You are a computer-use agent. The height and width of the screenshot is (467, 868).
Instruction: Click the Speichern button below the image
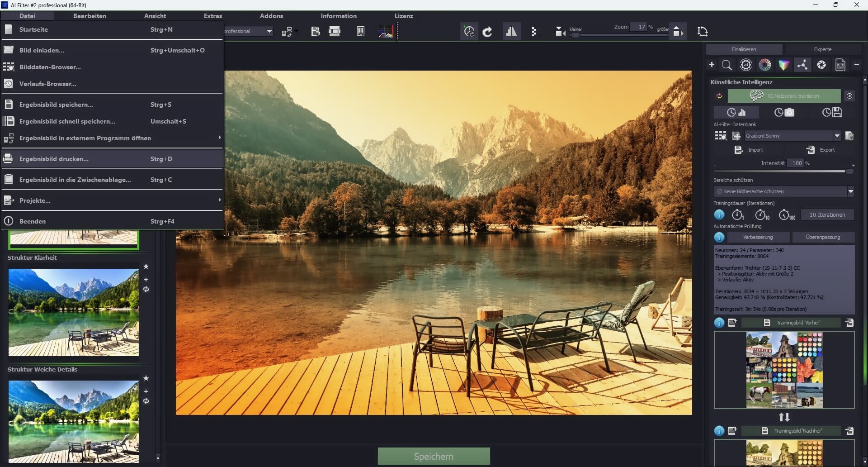433,456
